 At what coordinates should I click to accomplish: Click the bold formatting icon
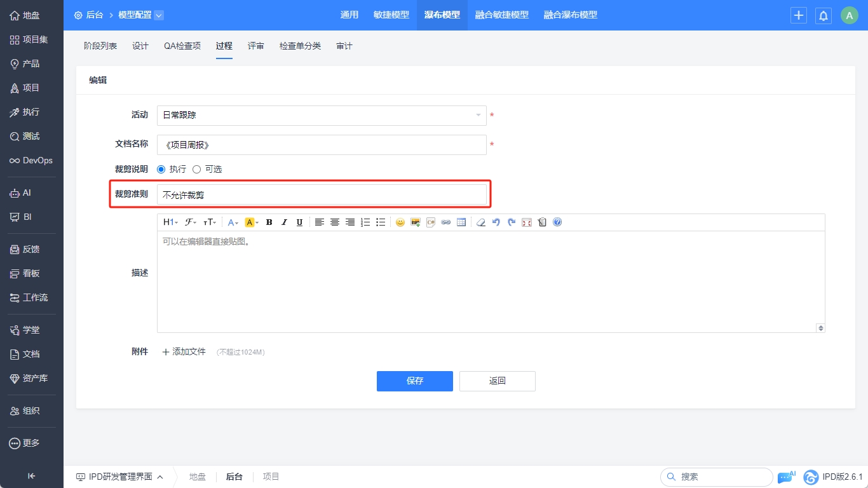pyautogui.click(x=269, y=222)
